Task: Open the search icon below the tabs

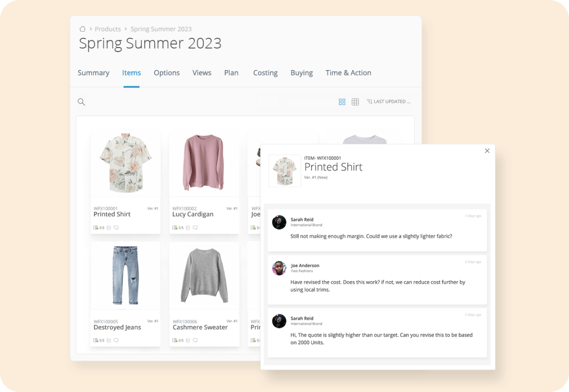Action: click(x=81, y=102)
